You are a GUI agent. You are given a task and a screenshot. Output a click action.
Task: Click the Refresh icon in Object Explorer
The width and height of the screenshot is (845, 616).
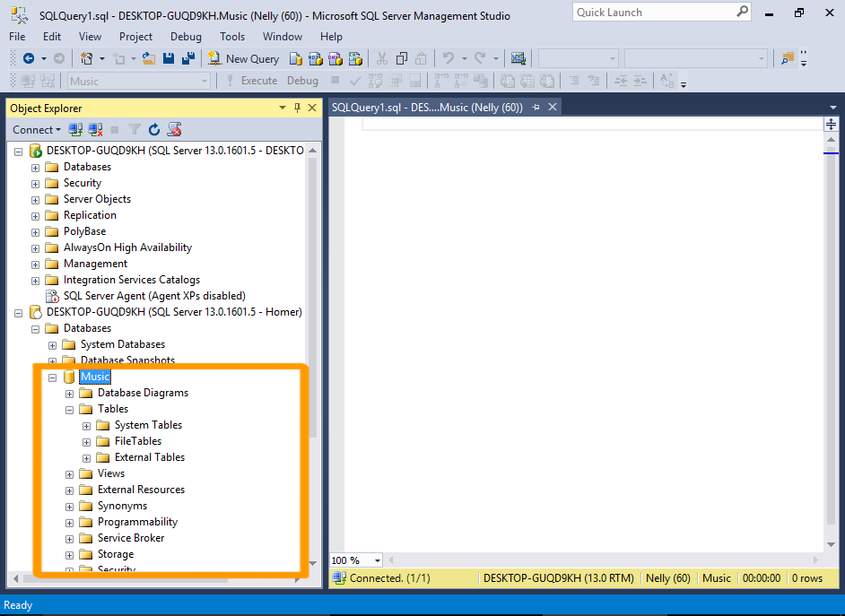click(x=154, y=130)
